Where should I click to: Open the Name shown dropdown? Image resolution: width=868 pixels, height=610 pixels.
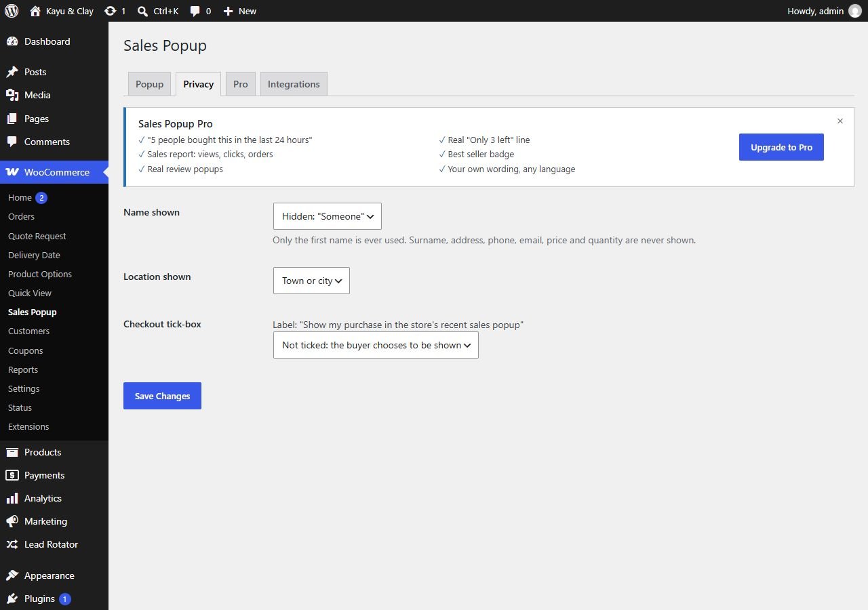pyautogui.click(x=328, y=216)
